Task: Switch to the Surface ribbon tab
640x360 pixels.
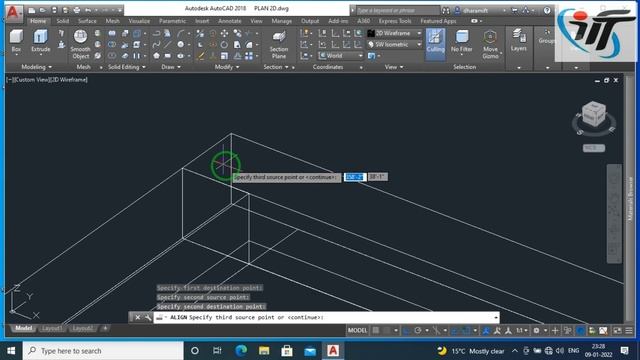Action: coord(87,21)
